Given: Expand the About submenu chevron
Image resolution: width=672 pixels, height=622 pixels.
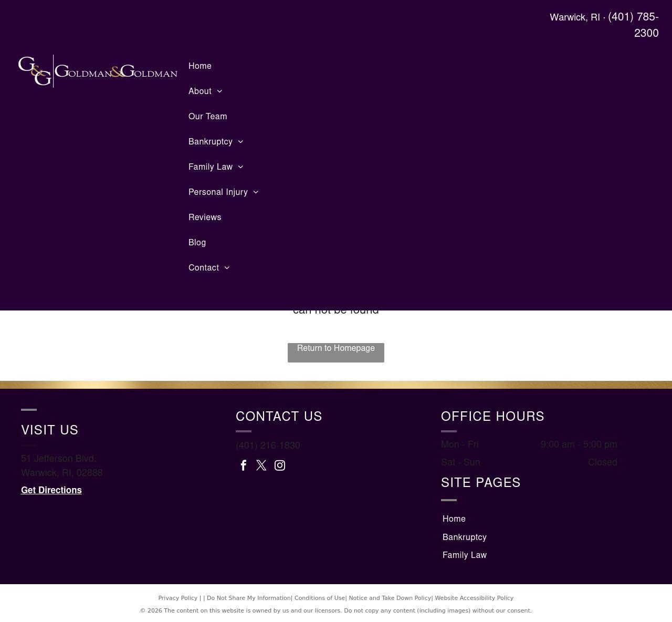Looking at the screenshot, I should coord(219,91).
